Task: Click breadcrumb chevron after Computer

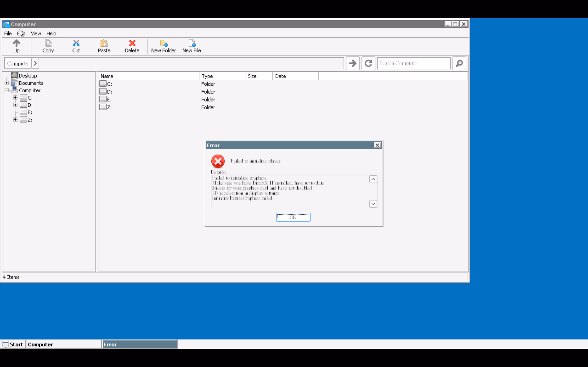Action: pyautogui.click(x=35, y=63)
